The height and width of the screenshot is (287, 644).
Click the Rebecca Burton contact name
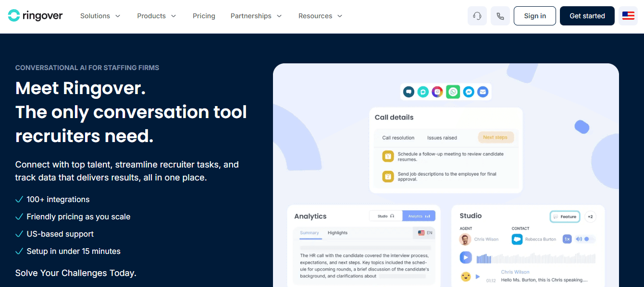541,239
